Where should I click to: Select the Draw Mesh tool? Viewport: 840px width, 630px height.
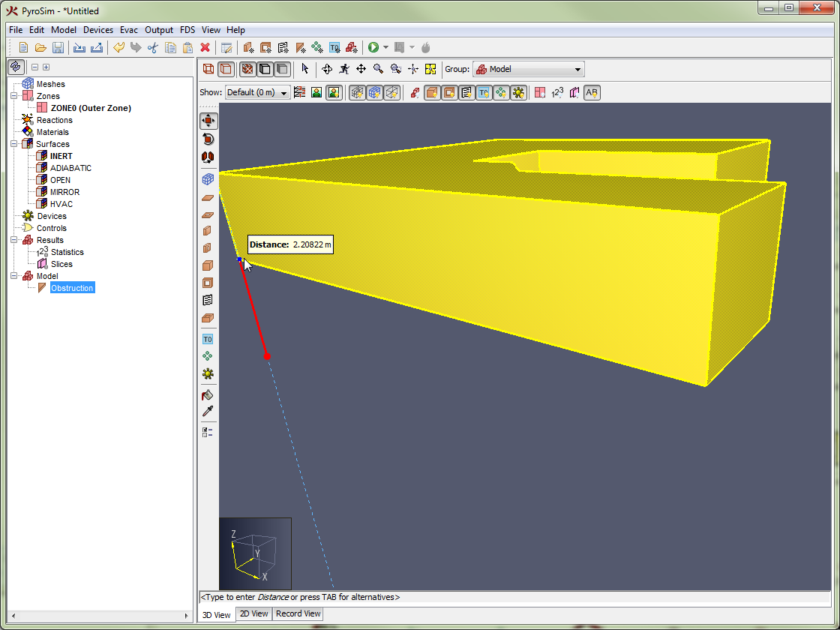pyautogui.click(x=208, y=179)
